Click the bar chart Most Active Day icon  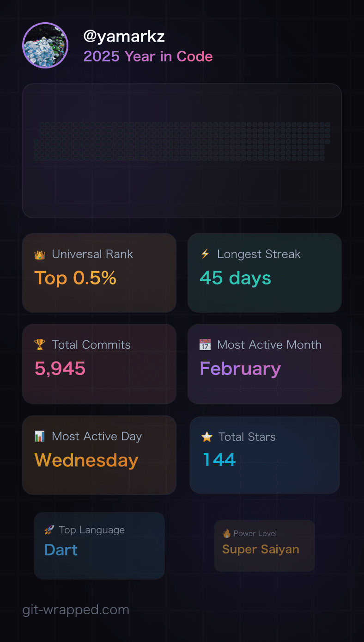40,436
